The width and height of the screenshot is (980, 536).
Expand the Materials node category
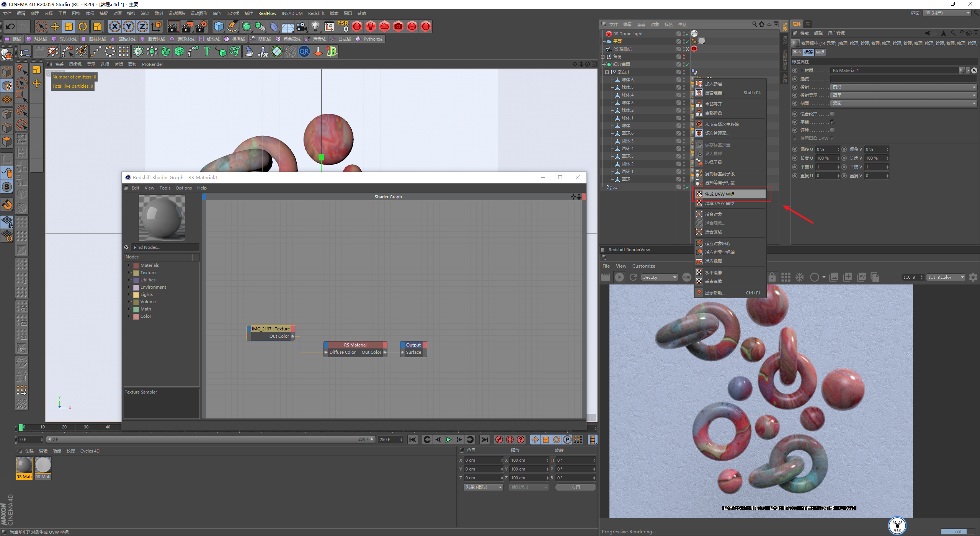coord(129,265)
